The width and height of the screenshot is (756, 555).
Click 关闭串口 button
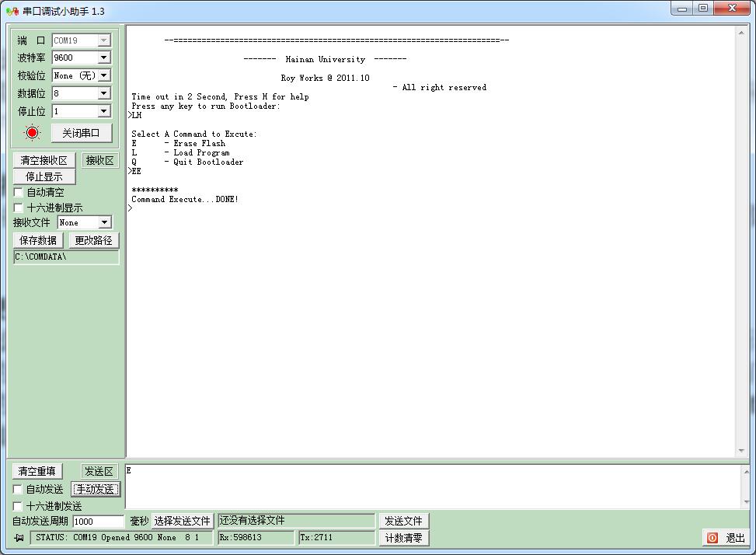click(x=82, y=133)
